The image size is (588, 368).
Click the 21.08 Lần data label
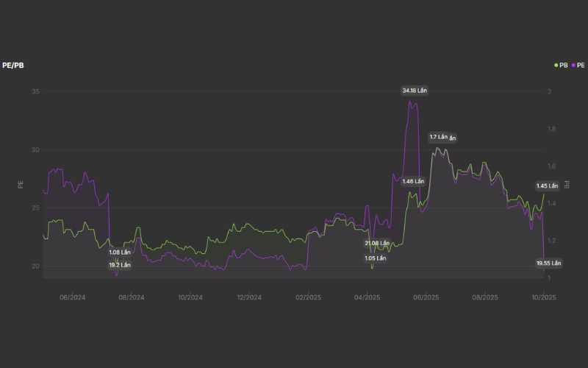click(x=376, y=243)
